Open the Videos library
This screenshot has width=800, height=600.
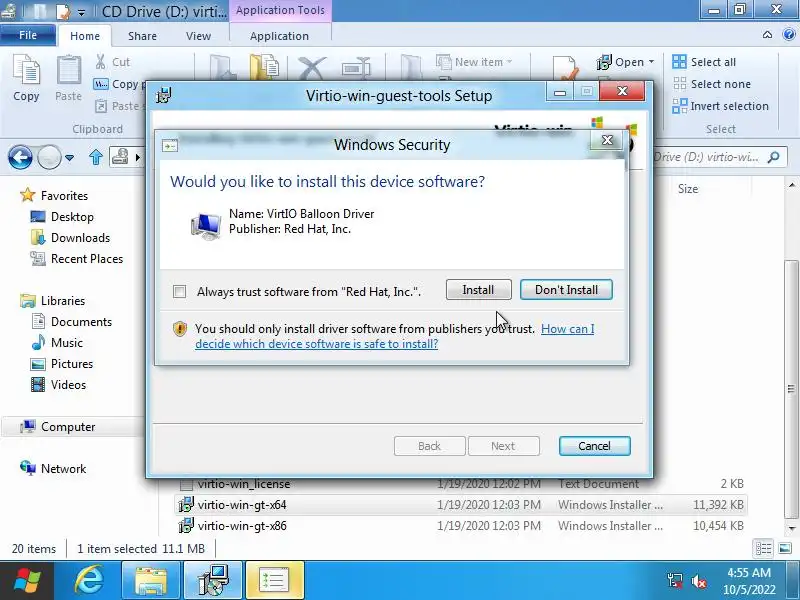click(x=58, y=385)
